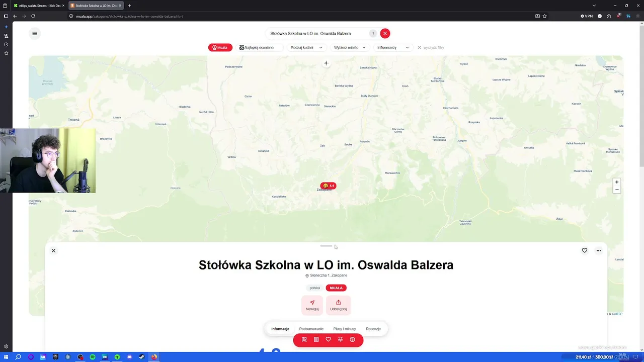Click the filter sliders icon in the red bar

tap(341, 339)
